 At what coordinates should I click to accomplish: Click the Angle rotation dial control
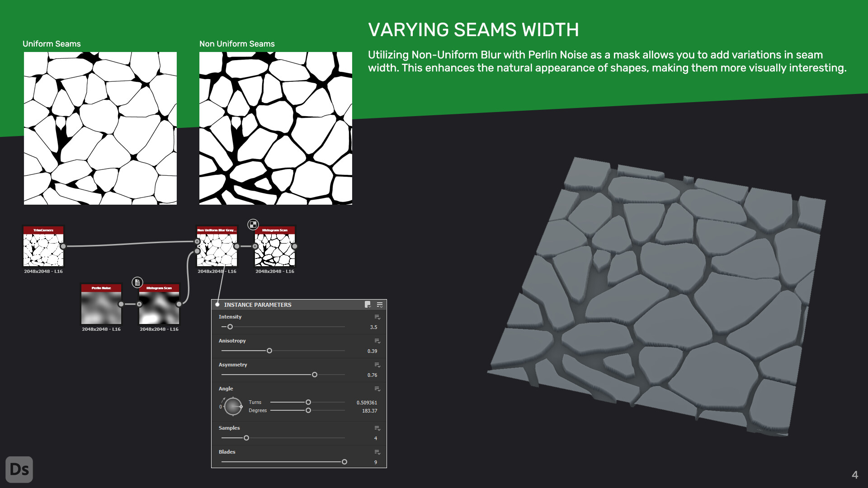click(x=233, y=406)
